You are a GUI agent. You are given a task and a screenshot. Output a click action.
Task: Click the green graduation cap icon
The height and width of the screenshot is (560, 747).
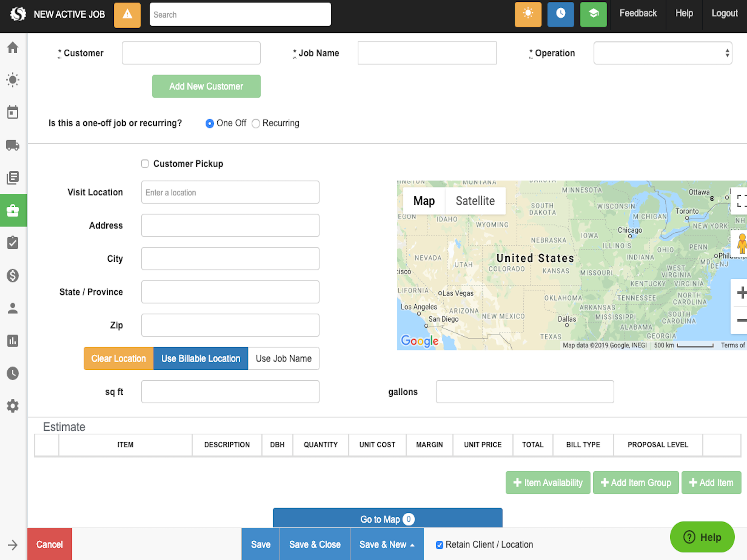[x=593, y=14]
